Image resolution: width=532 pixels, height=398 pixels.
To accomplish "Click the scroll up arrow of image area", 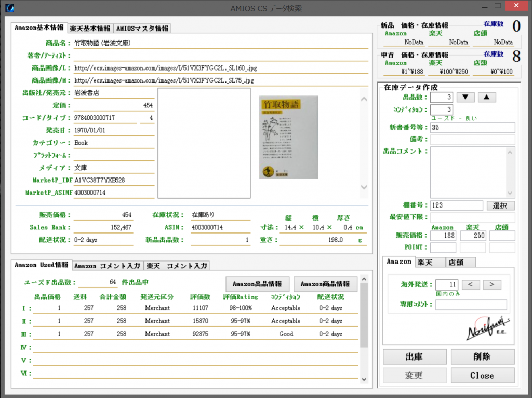I will click(364, 99).
